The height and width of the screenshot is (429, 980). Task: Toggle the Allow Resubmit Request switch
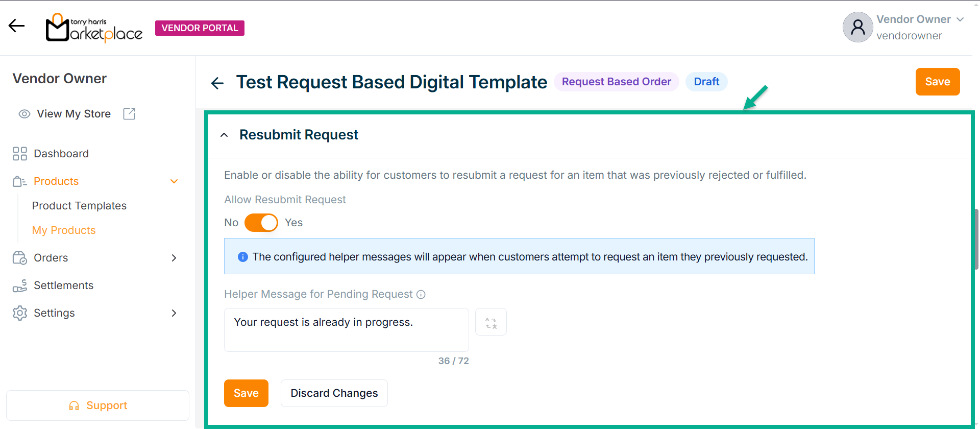click(x=261, y=223)
